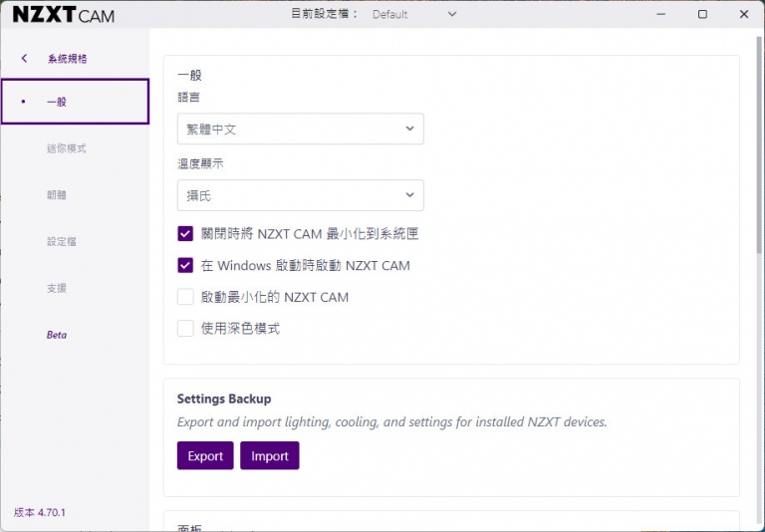Click the vertical scrollbar thumb
This screenshot has height=532, width=765.
[x=760, y=144]
